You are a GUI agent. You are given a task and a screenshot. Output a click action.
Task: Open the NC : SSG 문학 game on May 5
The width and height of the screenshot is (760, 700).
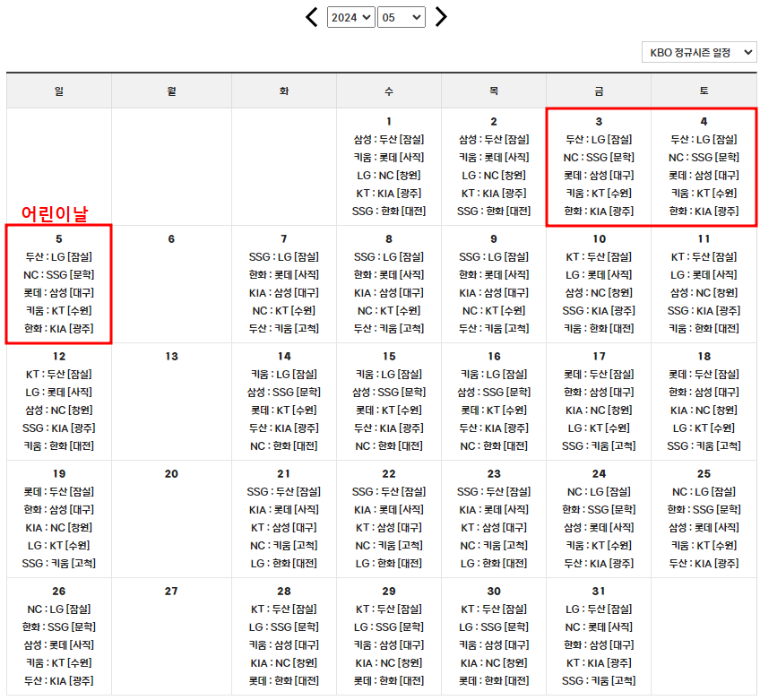[58, 274]
